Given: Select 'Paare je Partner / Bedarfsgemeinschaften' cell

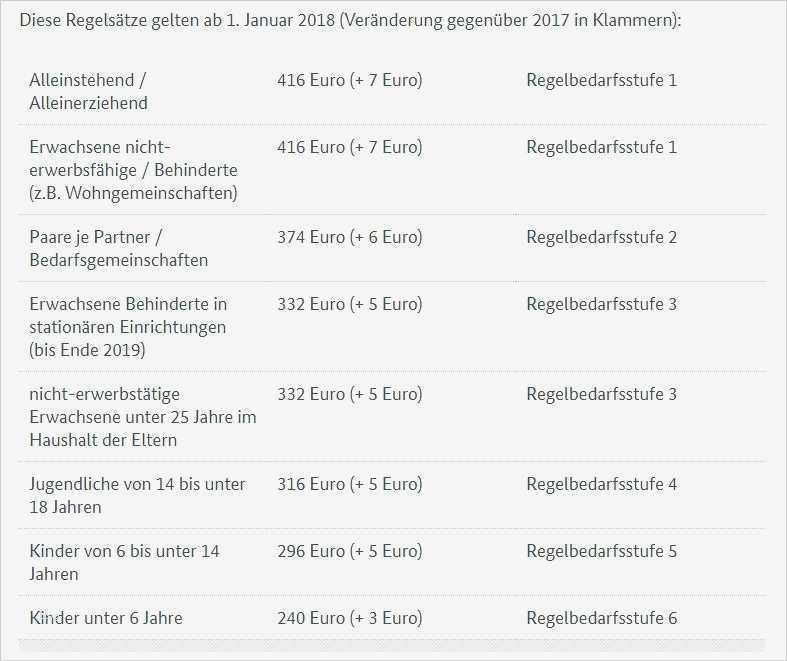Looking at the screenshot, I should [x=119, y=249].
